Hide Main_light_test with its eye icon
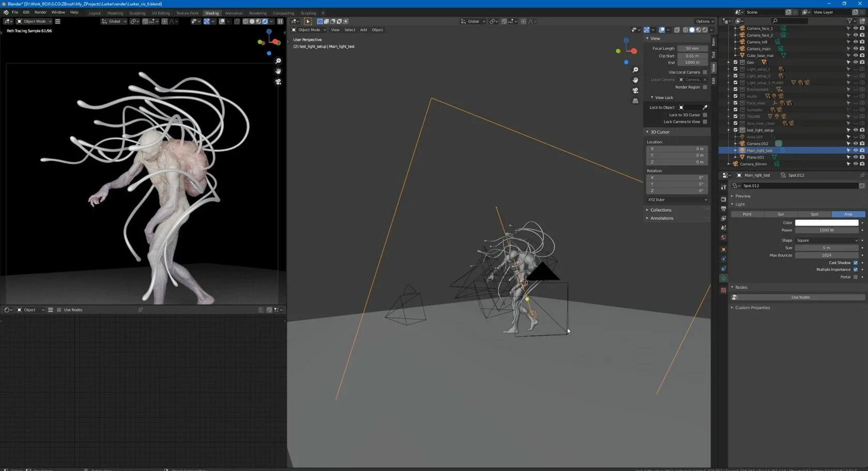 855,150
